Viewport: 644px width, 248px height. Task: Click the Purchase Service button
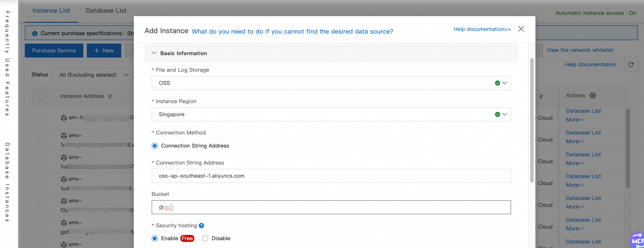tap(54, 51)
